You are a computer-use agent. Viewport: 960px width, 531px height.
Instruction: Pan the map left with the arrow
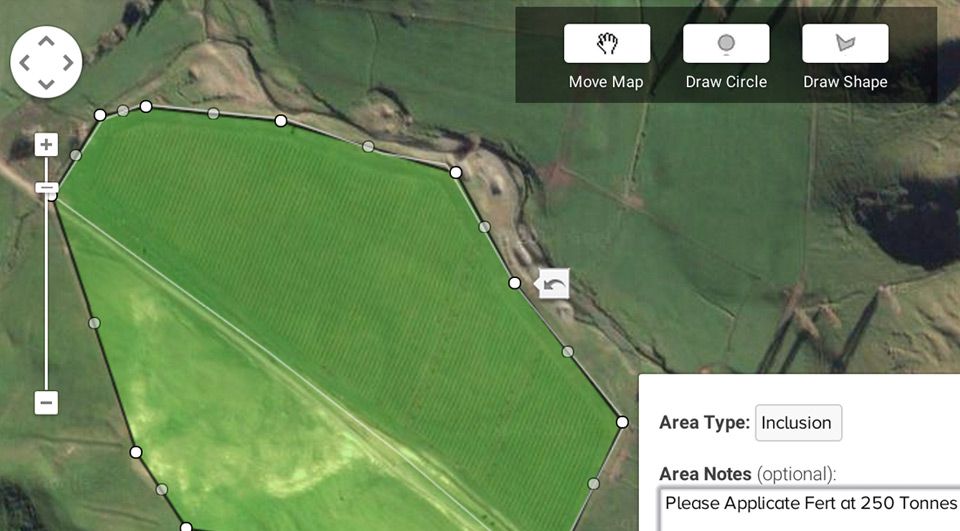(24, 62)
